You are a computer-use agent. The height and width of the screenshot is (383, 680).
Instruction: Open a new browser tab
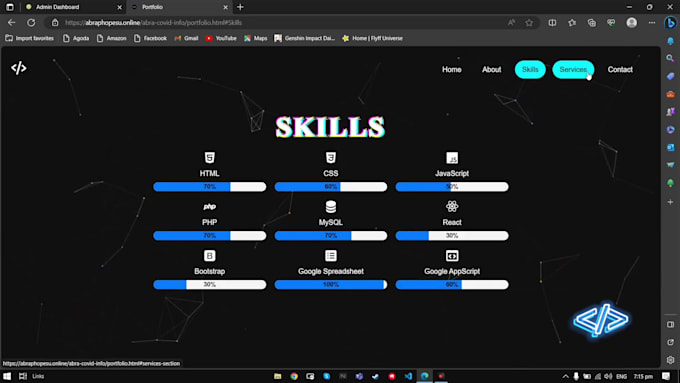(x=240, y=7)
